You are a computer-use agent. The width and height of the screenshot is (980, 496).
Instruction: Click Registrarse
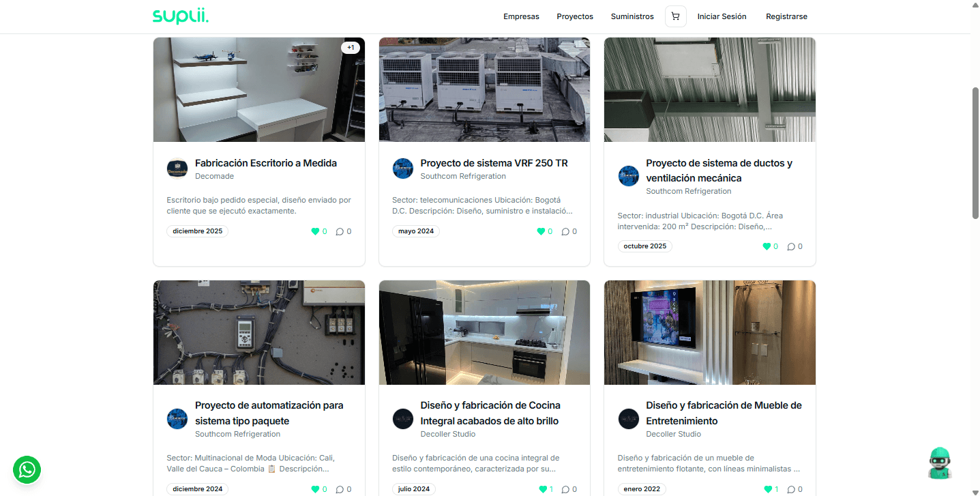point(786,16)
